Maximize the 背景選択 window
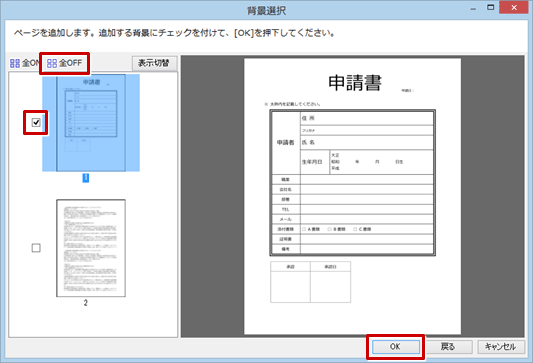The width and height of the screenshot is (533, 363). 491,7
